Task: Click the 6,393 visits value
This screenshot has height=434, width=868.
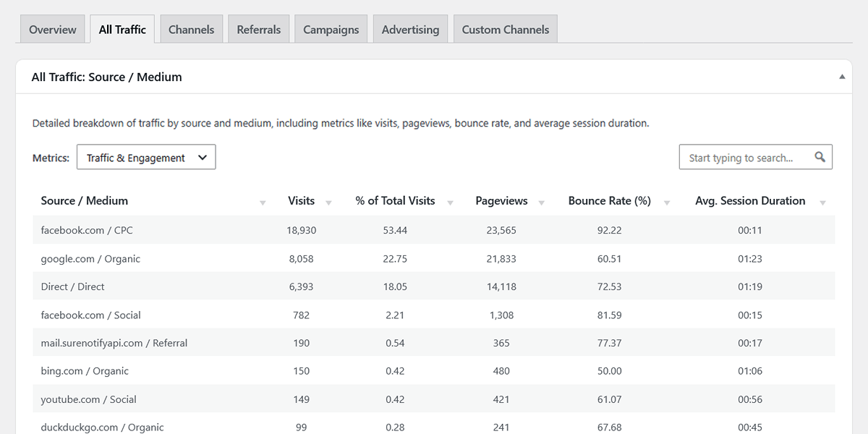Action: click(301, 286)
